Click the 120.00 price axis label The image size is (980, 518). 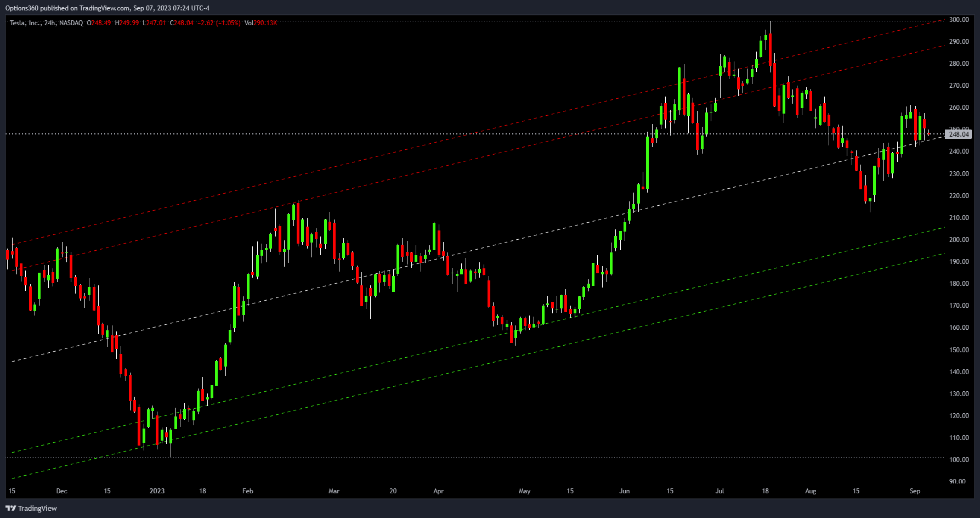pos(959,416)
